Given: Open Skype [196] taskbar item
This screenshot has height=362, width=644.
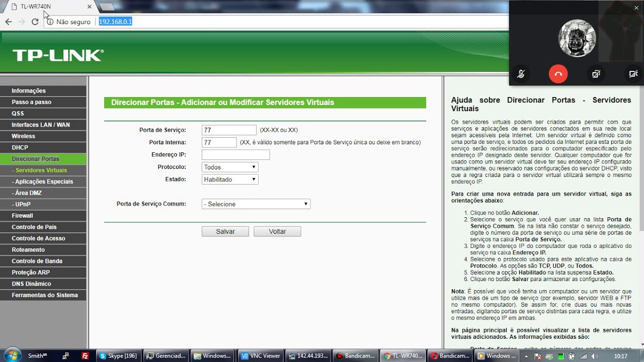Looking at the screenshot, I should (x=119, y=355).
